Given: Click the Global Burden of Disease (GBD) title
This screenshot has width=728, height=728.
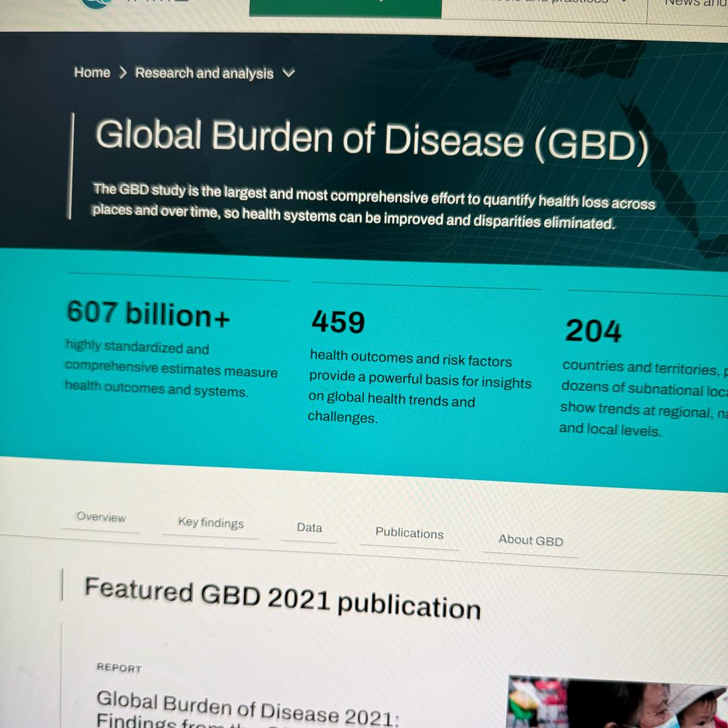Looking at the screenshot, I should tap(371, 141).
